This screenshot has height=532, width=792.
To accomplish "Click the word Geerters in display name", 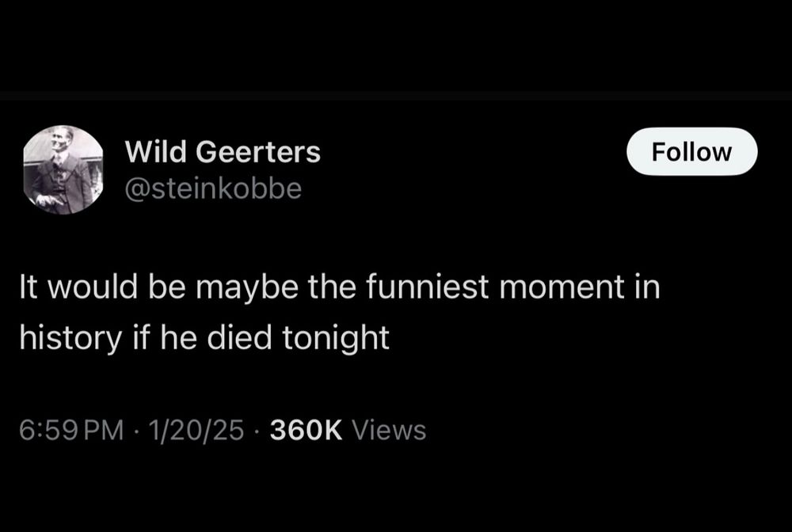I will [258, 151].
